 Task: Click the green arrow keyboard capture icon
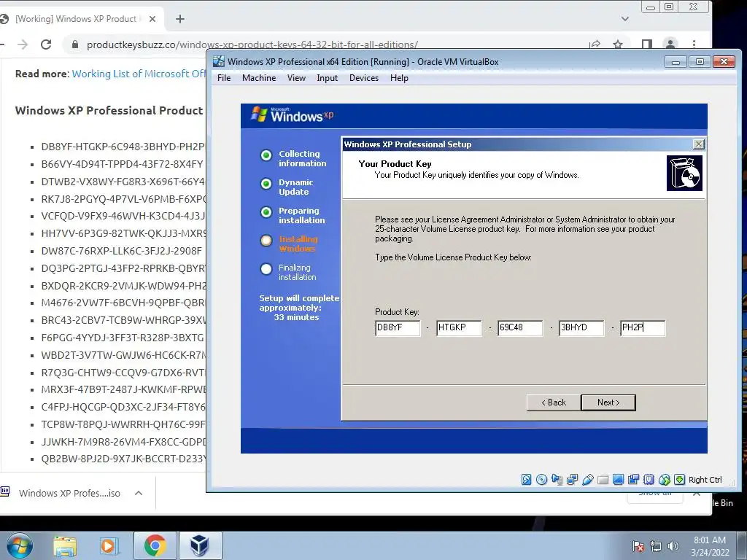point(679,480)
